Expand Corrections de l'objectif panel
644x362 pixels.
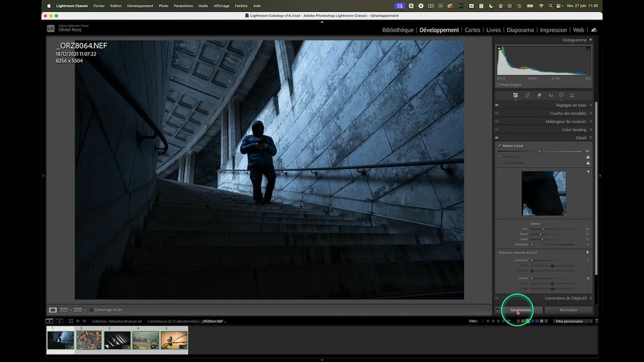tap(590, 298)
